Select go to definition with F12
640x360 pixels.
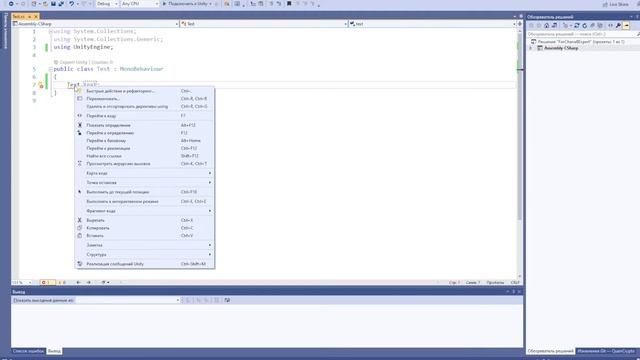click(144, 133)
